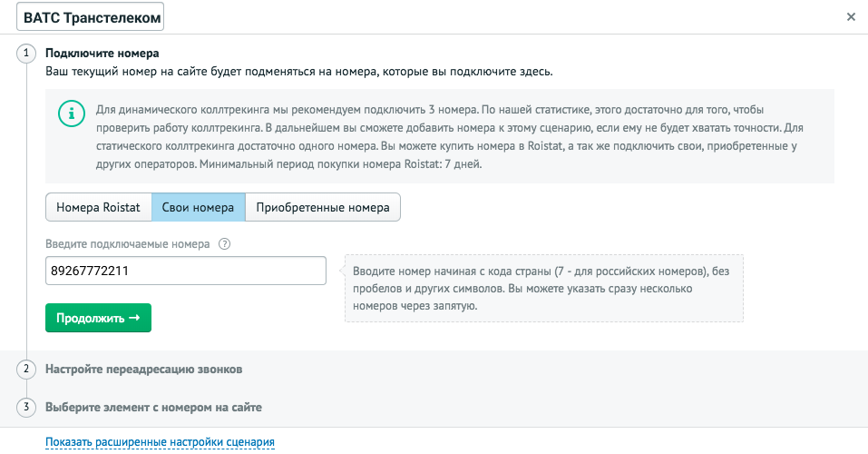Focus the phone number input 89267772211
This screenshot has height=454, width=868.
coord(185,271)
